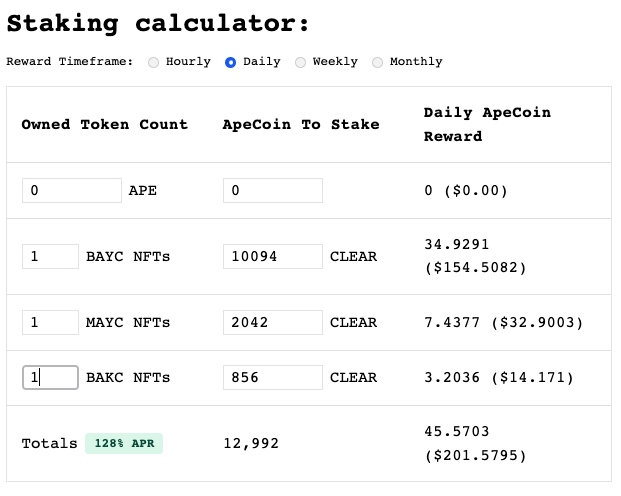Click the BAYC reward value 34.9291
This screenshot has width=621, height=496.
tap(457, 244)
